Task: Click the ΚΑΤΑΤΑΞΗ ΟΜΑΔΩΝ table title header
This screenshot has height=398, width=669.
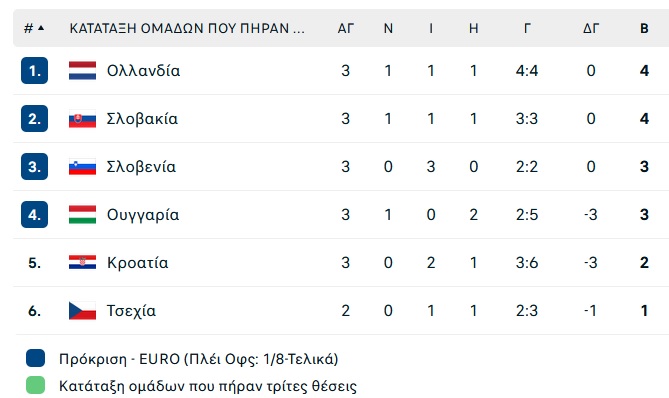Action: pyautogui.click(x=187, y=28)
